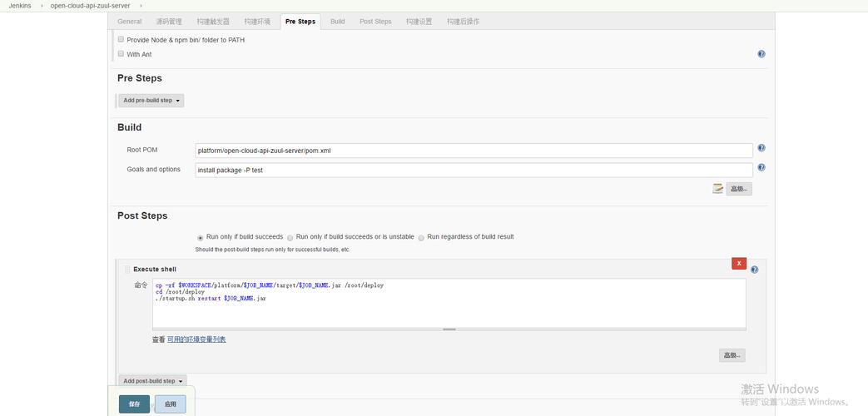The image size is (868, 416).
Task: Choose Run regardless of build result
Action: [x=421, y=237]
